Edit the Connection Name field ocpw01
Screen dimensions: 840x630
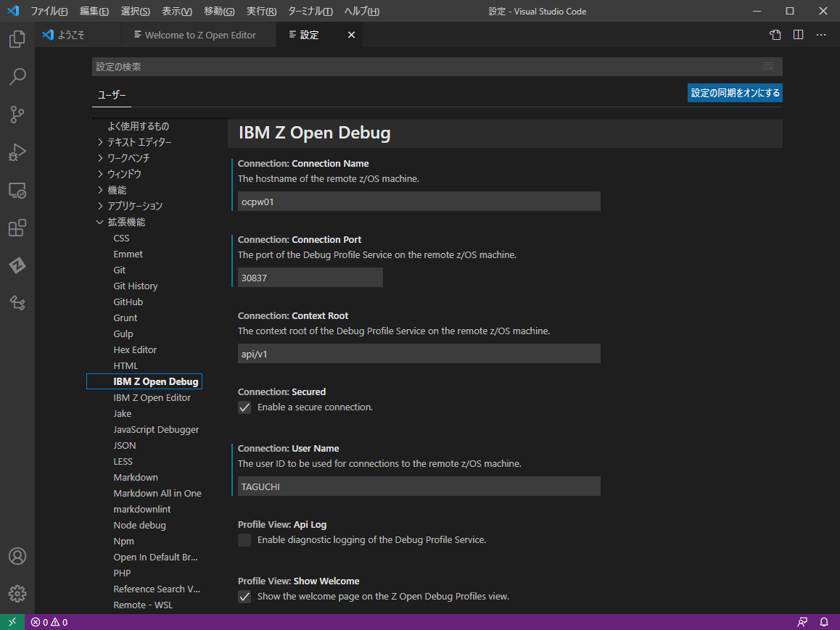(x=419, y=202)
